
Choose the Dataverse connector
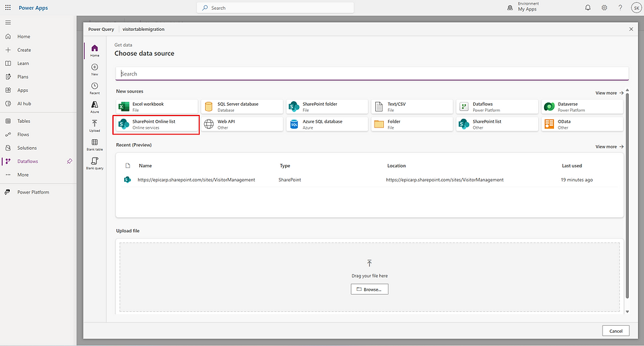(582, 107)
